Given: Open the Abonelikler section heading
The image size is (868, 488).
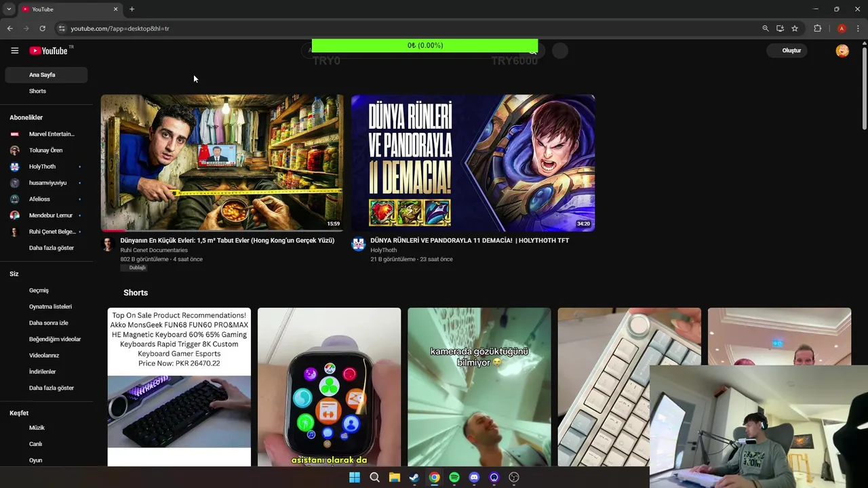Looking at the screenshot, I should [x=26, y=117].
